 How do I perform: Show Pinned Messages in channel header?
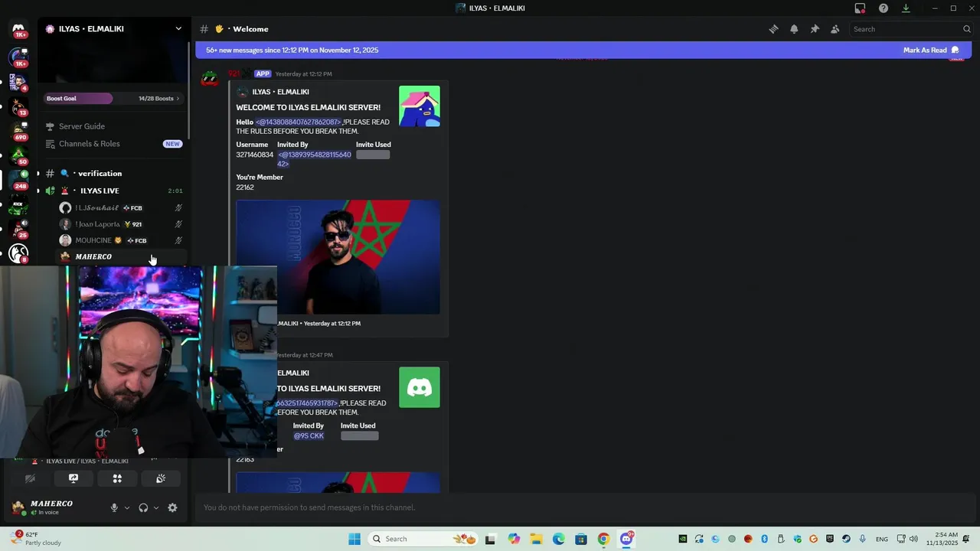[x=815, y=29]
